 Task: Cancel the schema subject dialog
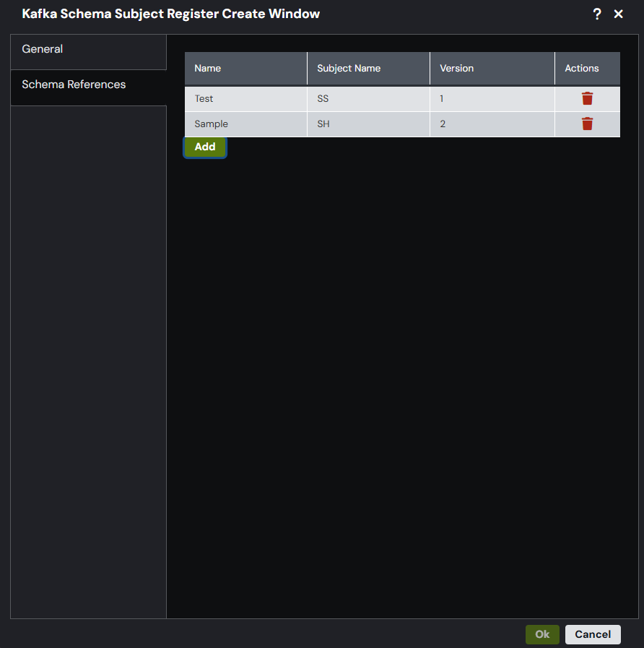tap(592, 634)
